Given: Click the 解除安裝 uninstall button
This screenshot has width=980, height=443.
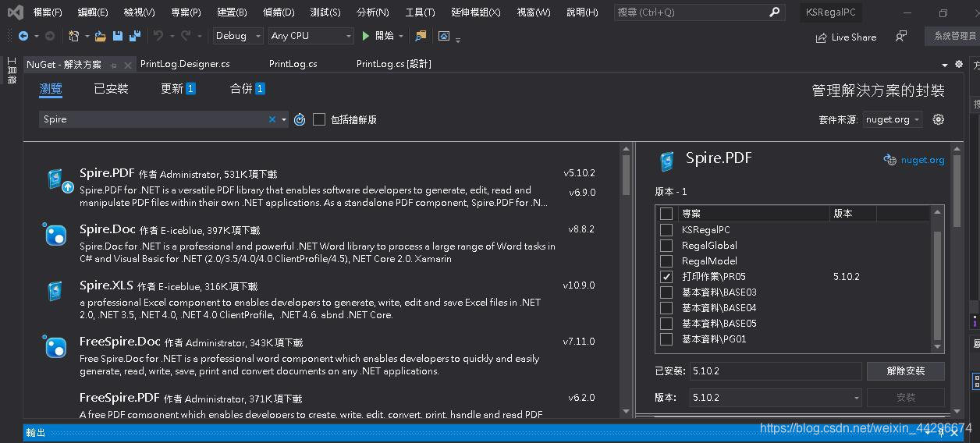Looking at the screenshot, I should point(905,371).
